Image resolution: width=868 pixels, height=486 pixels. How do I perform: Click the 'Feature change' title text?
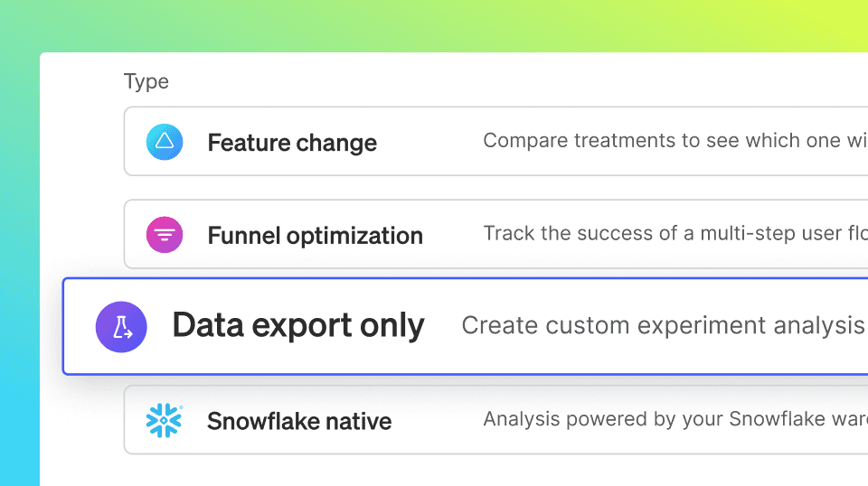point(292,143)
